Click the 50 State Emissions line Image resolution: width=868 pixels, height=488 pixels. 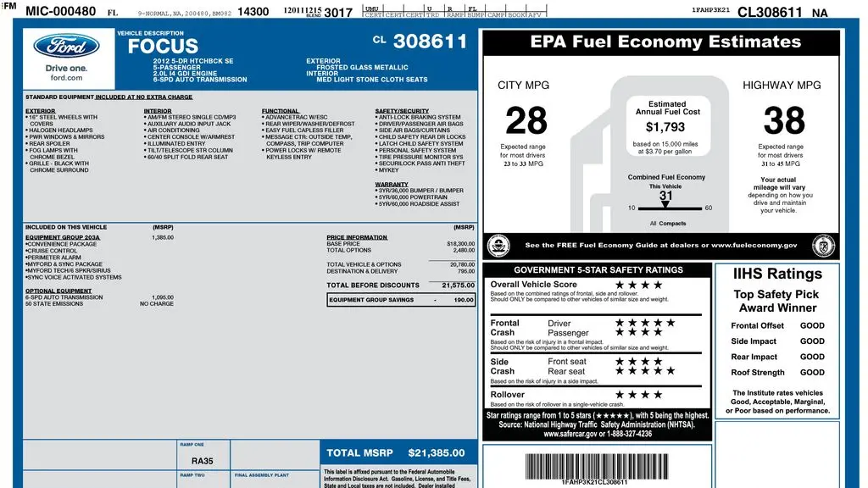(99, 304)
